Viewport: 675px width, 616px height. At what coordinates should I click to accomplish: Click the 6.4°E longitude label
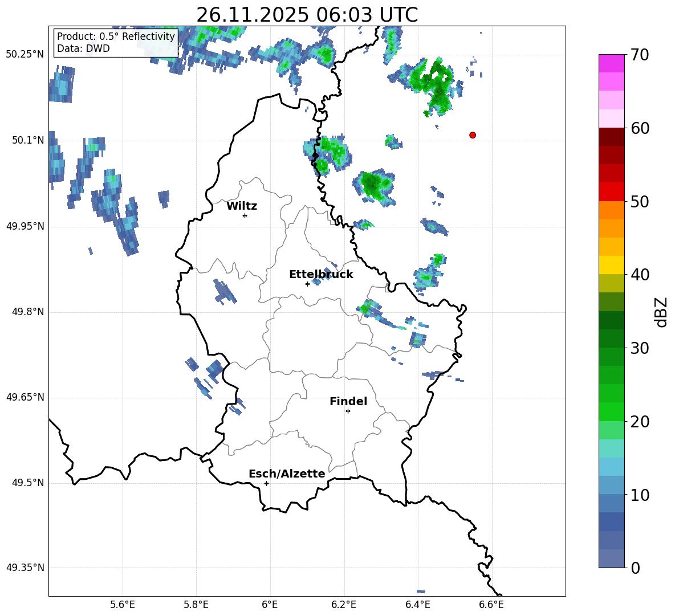417,605
